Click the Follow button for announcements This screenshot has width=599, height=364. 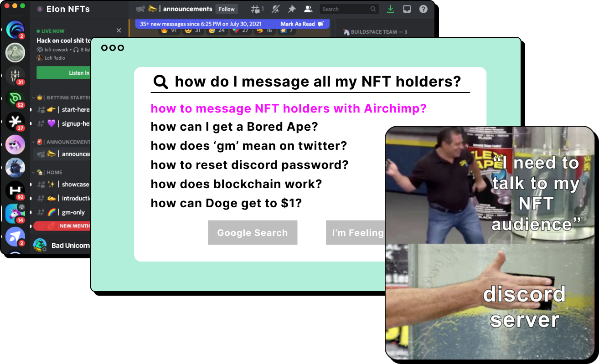coord(227,9)
